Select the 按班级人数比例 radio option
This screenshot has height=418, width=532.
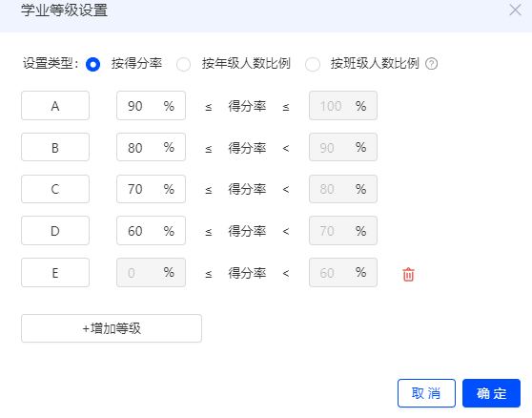tap(313, 64)
